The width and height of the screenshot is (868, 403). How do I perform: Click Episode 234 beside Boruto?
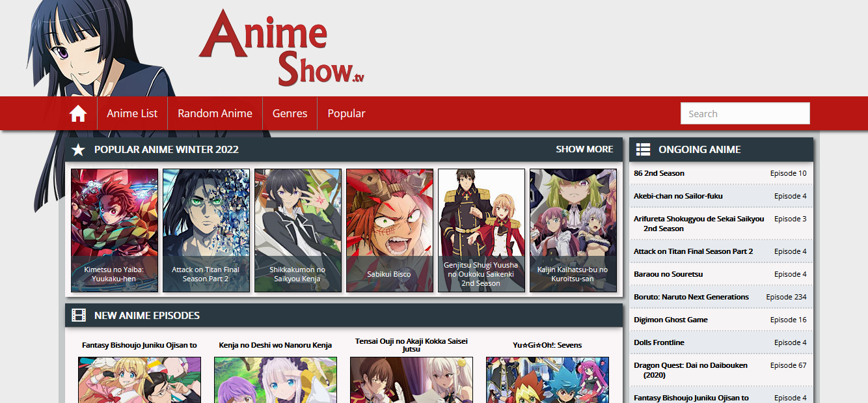(786, 297)
